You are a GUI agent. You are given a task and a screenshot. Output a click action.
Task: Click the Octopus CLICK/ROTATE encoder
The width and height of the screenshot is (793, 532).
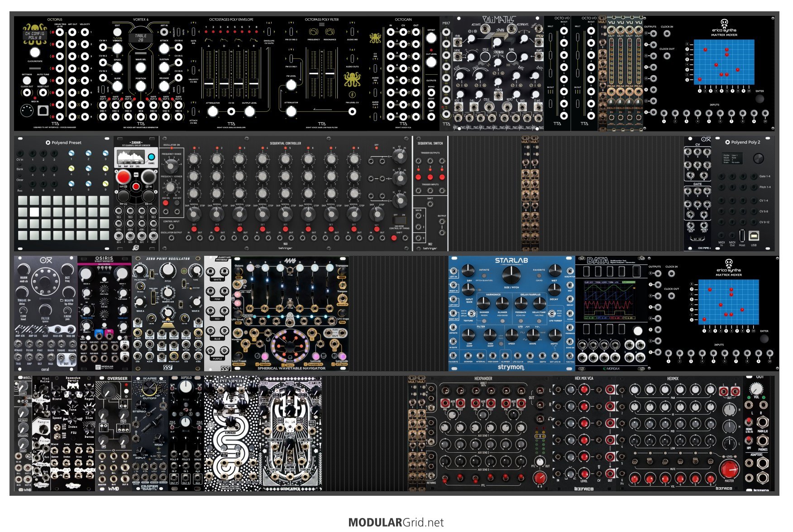35,52
